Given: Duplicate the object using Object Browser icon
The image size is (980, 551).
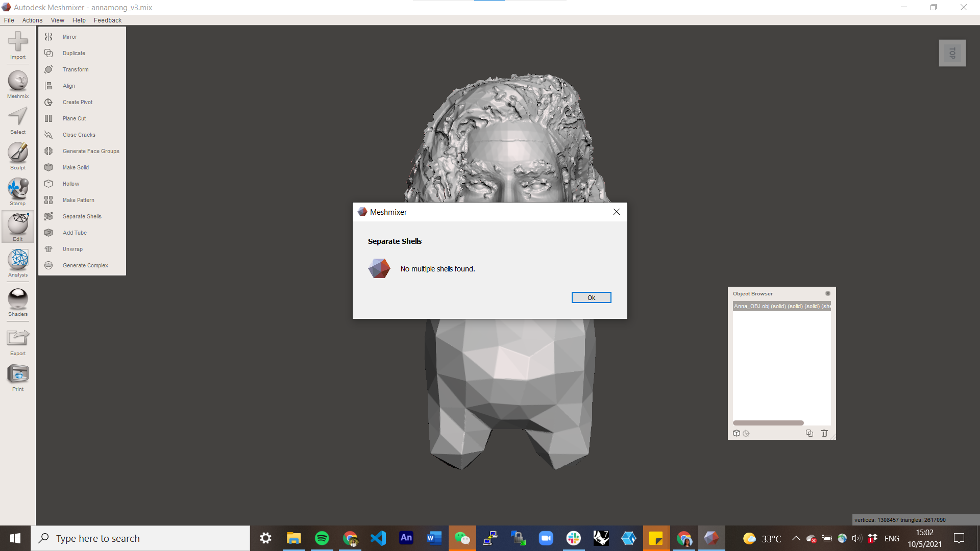Looking at the screenshot, I should click(810, 433).
